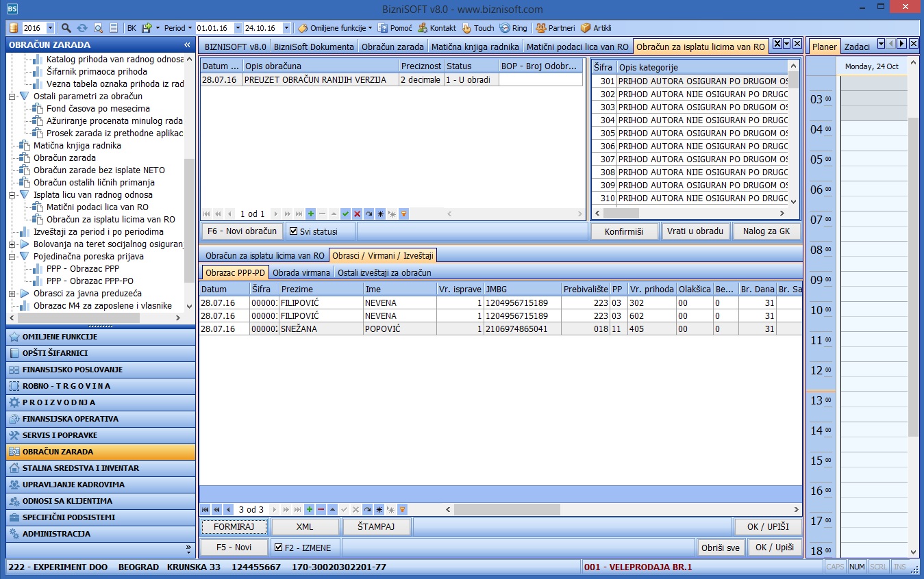Click the Ring toolbar icon

tap(514, 28)
